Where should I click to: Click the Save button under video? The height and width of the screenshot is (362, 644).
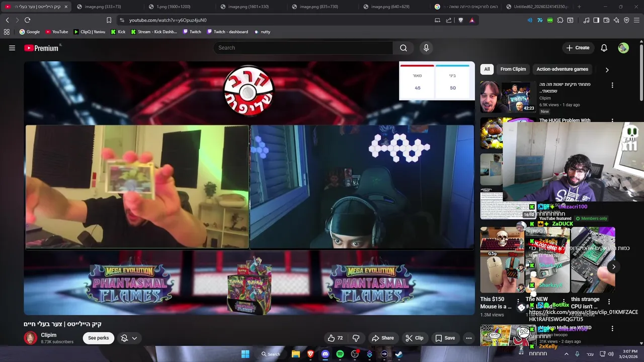(445, 338)
